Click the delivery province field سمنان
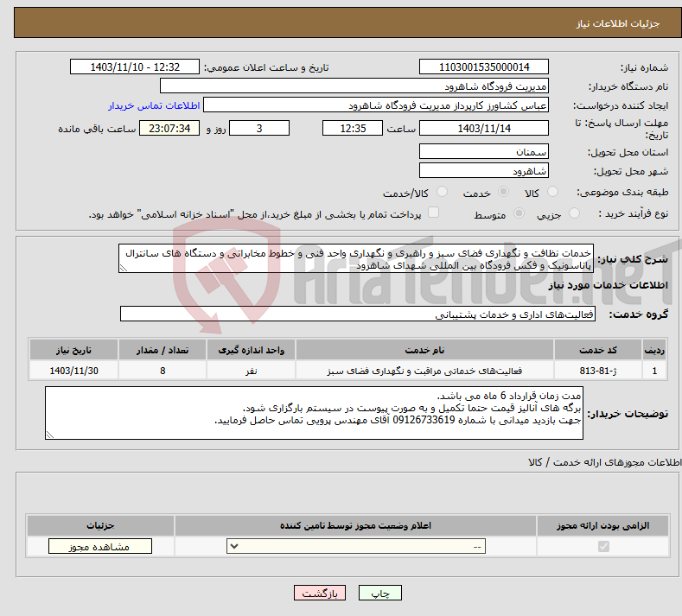The width and height of the screenshot is (682, 616). coord(484,152)
